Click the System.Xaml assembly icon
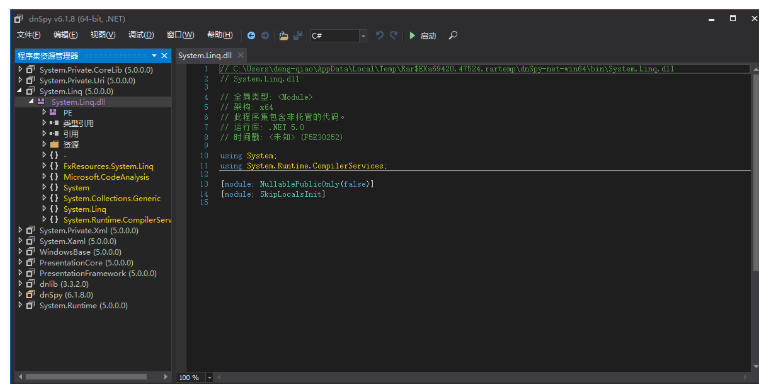 (30, 241)
